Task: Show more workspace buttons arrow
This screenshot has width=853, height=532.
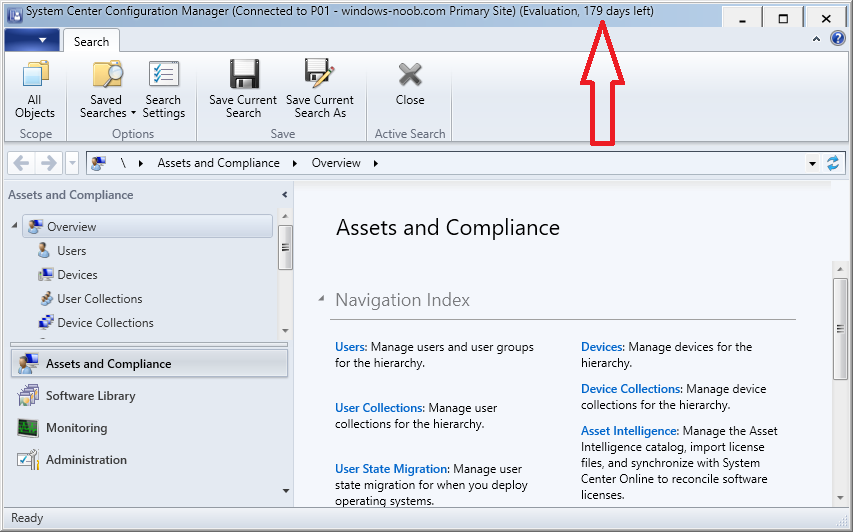Action: click(x=286, y=491)
